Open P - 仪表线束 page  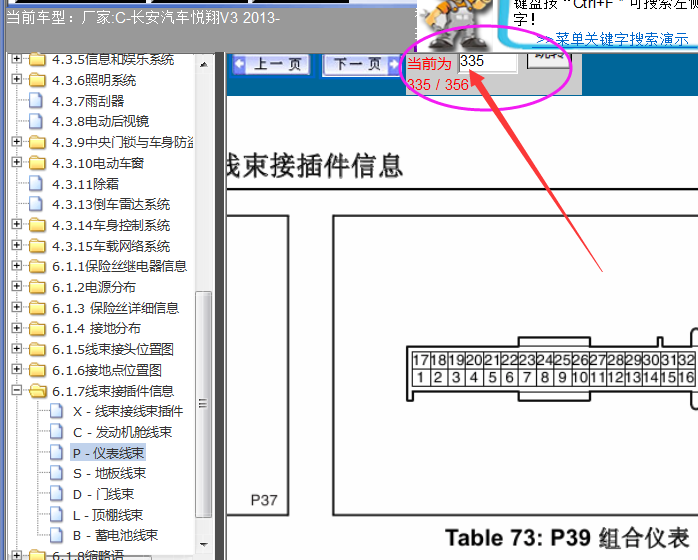click(x=108, y=453)
